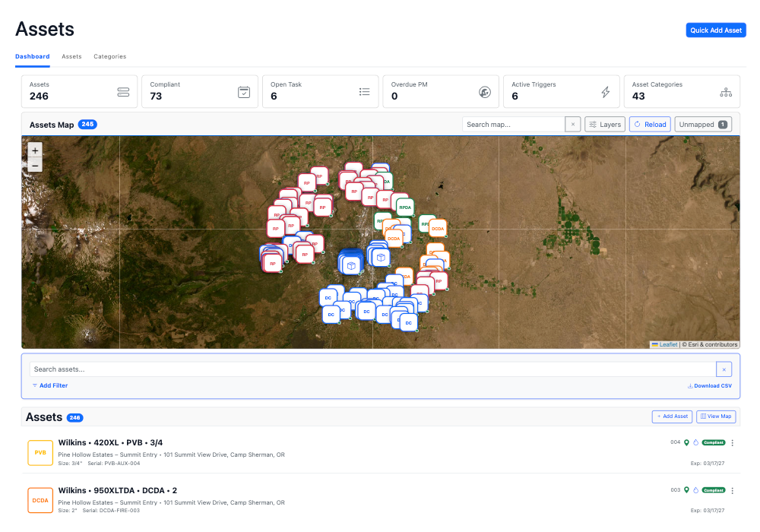Viewport: 760px width, 532px height.
Task: Expand the Add Filter options
Action: click(49, 385)
